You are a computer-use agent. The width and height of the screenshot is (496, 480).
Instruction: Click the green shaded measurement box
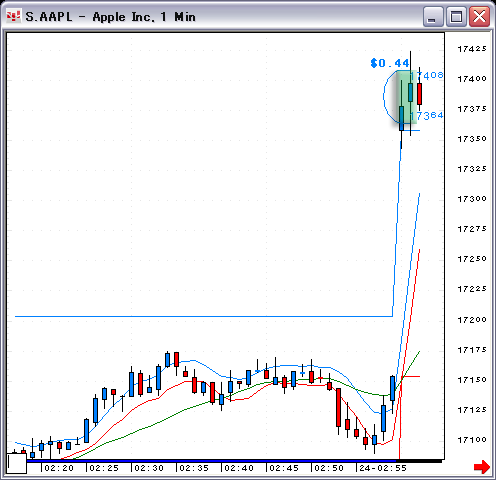pyautogui.click(x=407, y=97)
